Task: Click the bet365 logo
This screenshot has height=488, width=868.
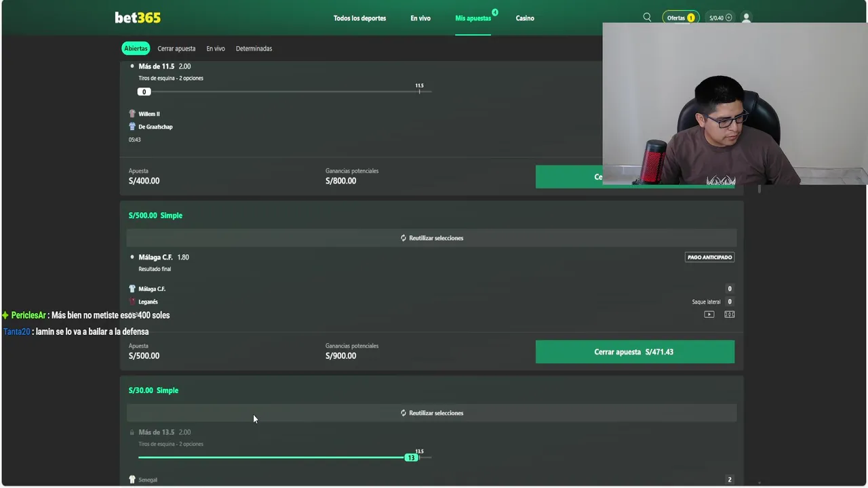Action: 138,18
